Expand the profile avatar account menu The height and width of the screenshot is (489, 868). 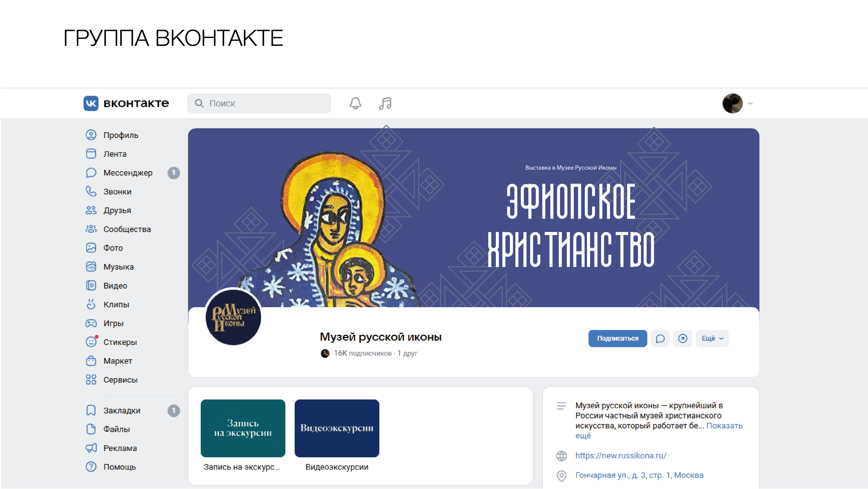pos(737,103)
